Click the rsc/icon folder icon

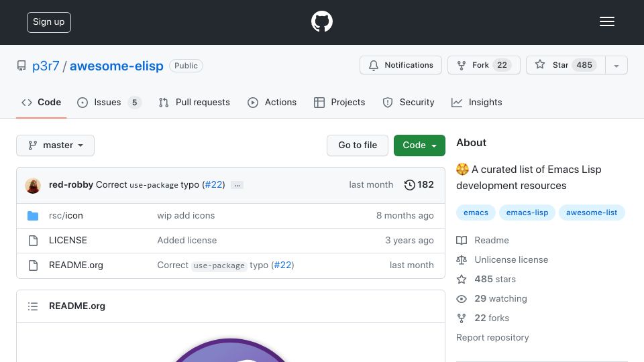pyautogui.click(x=33, y=216)
